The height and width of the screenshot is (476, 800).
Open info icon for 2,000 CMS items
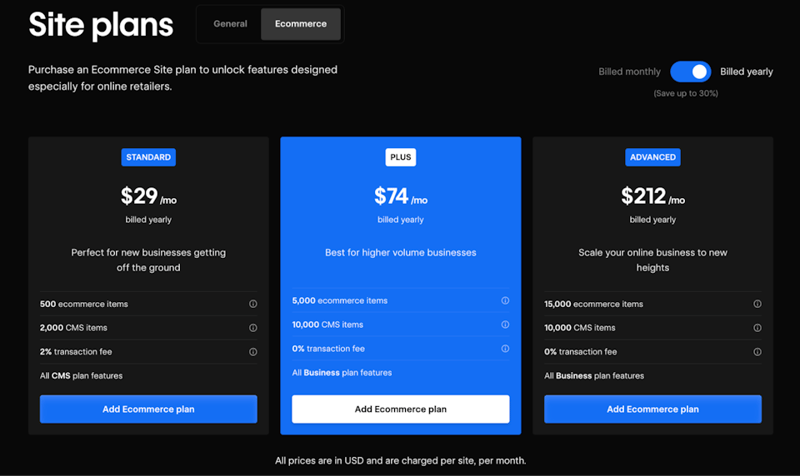[253, 328]
